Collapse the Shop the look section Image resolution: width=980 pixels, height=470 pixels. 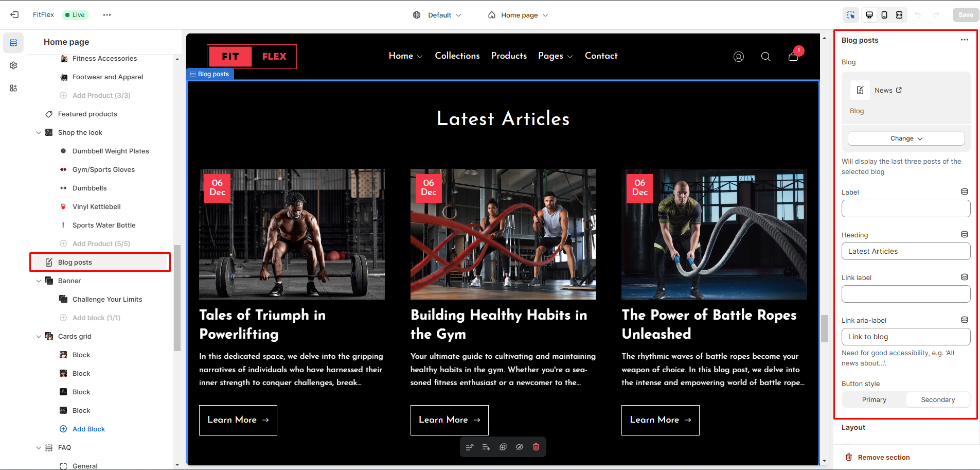pyautogui.click(x=39, y=132)
